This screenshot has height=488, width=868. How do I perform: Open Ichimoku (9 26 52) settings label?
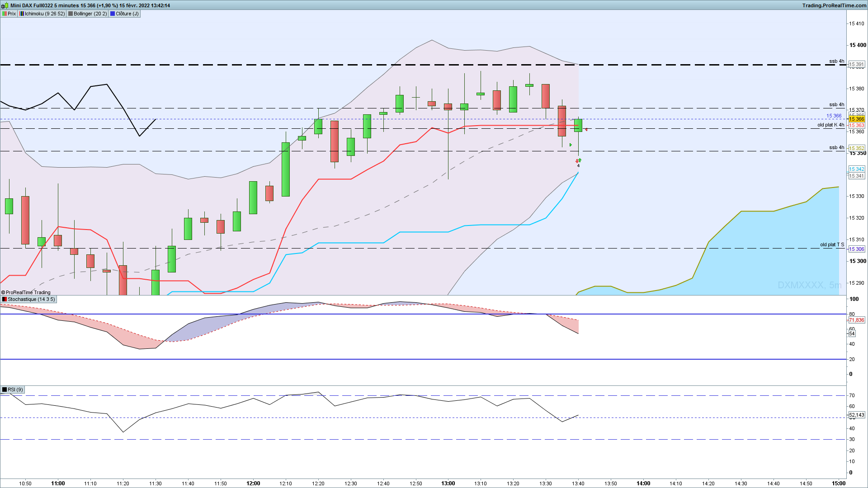[x=45, y=14]
